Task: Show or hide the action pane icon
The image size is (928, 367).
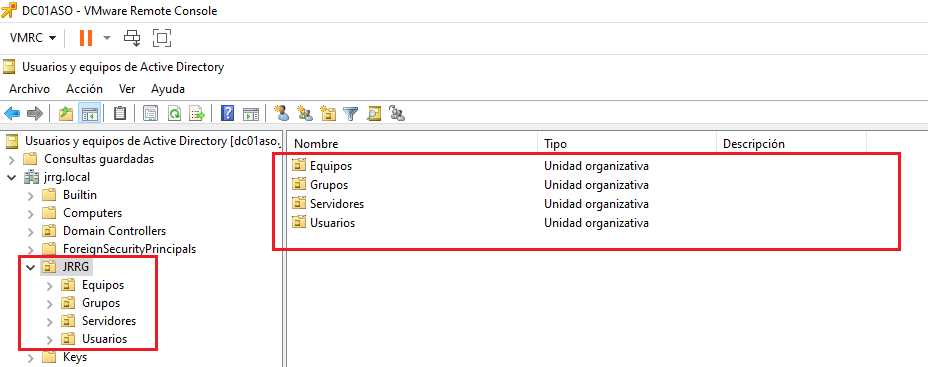Action: coord(251,113)
